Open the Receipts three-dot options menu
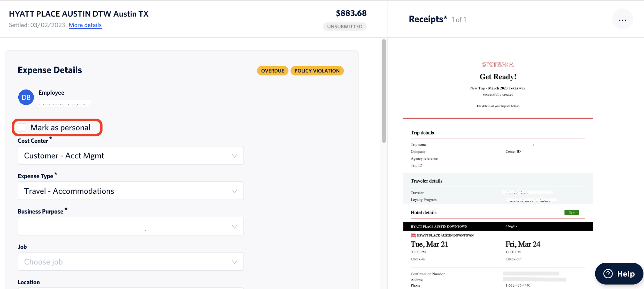 tap(622, 20)
